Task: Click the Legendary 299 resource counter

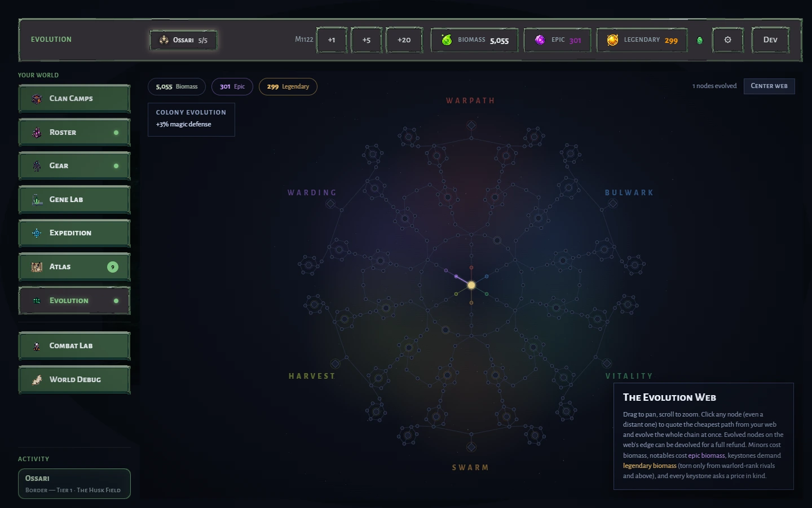Action: [x=642, y=40]
